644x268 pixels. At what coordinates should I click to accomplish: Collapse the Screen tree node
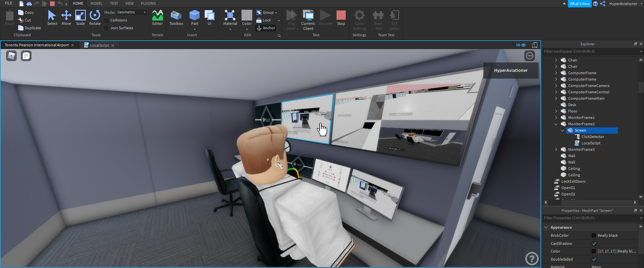pos(562,130)
